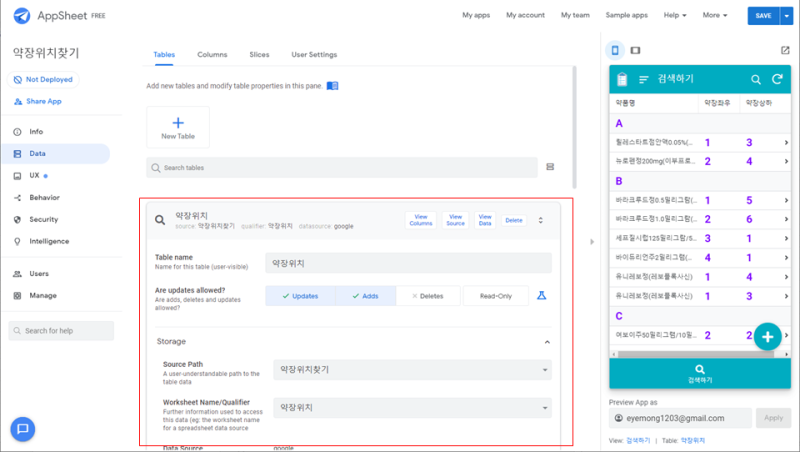Switch to the Slices tab

(259, 55)
